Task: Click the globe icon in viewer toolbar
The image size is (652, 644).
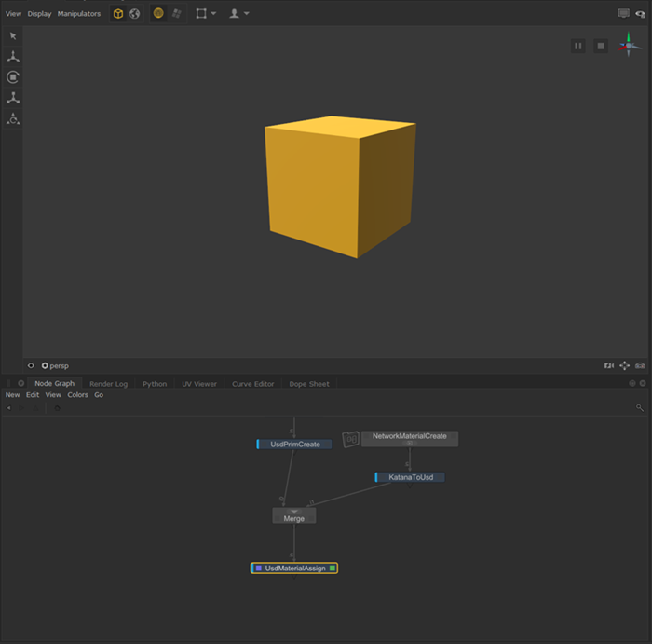Action: 134,14
